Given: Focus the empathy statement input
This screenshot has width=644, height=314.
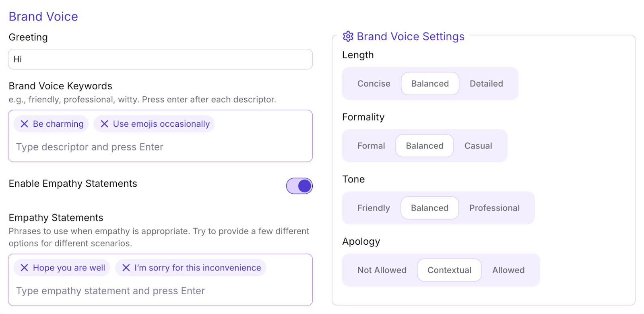Looking at the screenshot, I should point(160,291).
